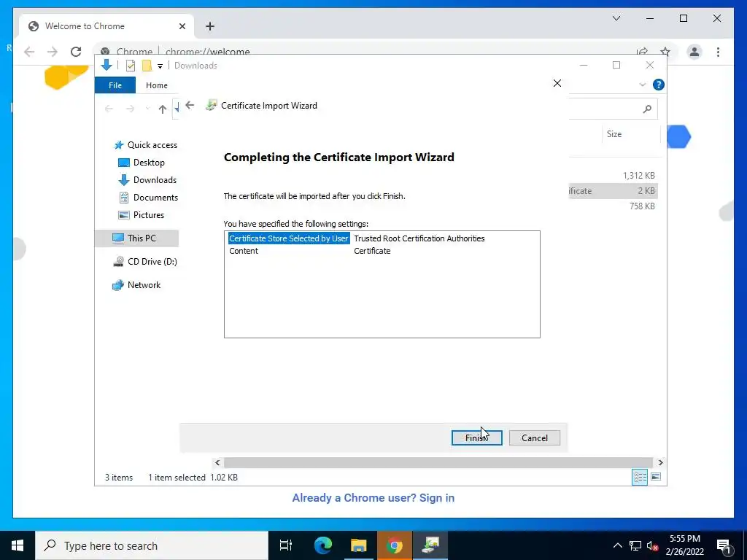This screenshot has height=560, width=747.
Task: Go back in Certificate Import Wizard
Action: click(190, 105)
